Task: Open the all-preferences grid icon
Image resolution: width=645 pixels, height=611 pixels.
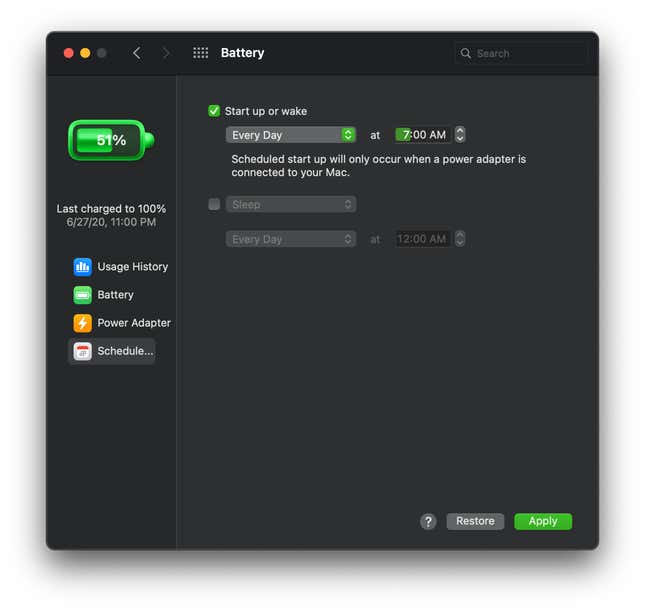Action: tap(201, 53)
